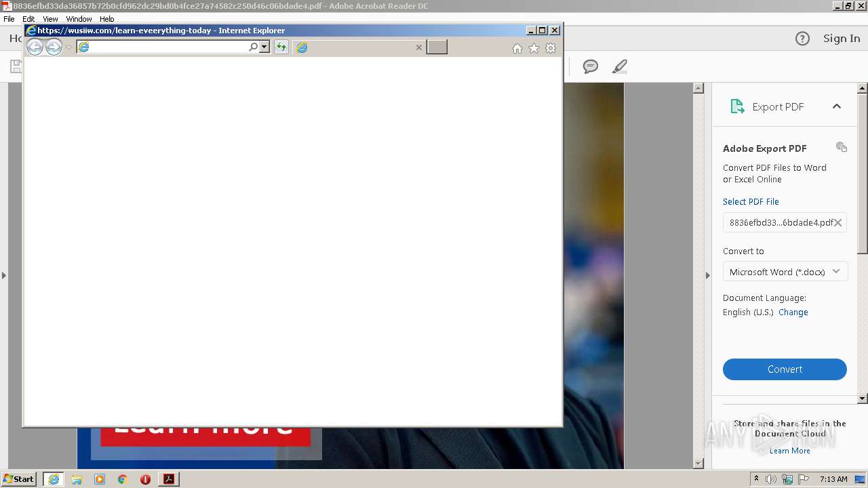868x488 pixels.
Task: Click the taskbar clock showing 7:13 AM
Action: [833, 479]
